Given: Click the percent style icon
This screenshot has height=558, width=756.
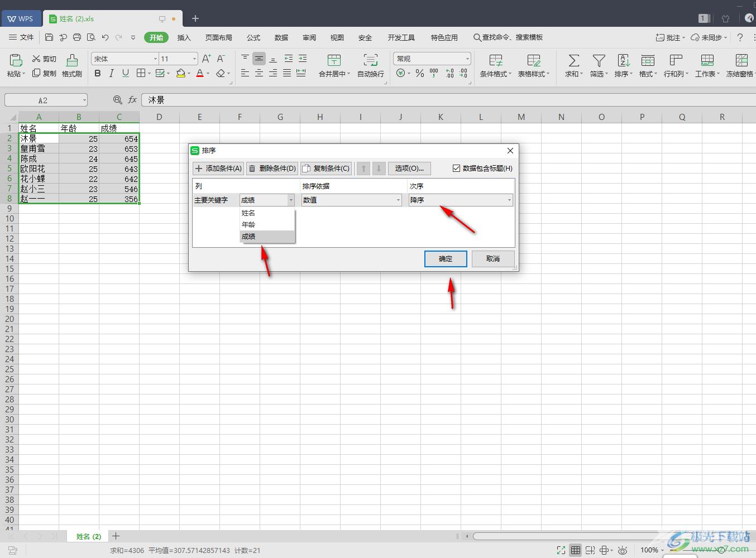Looking at the screenshot, I should pyautogui.click(x=420, y=73).
